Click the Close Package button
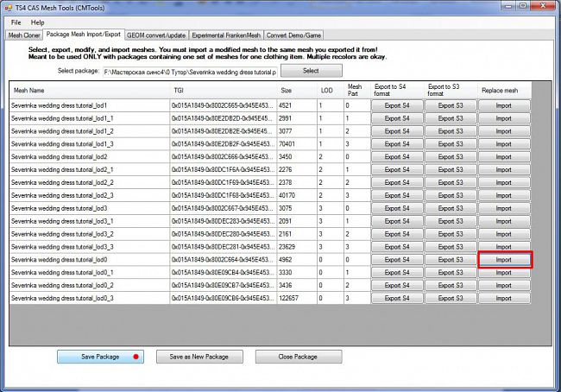Viewport: 561px width, 392px height. coord(299,357)
